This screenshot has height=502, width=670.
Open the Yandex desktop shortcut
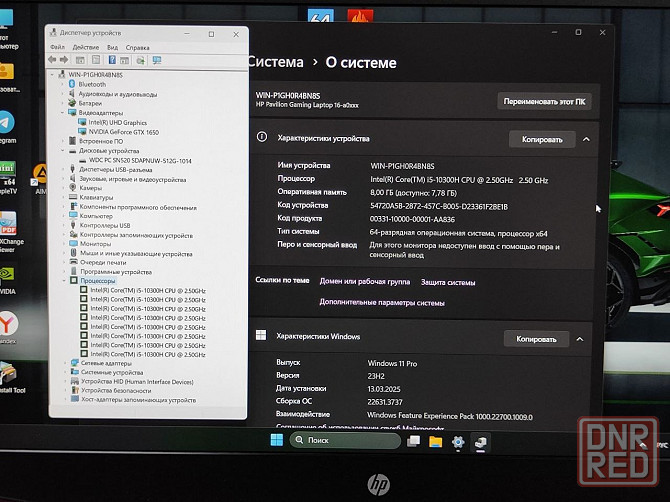9,327
